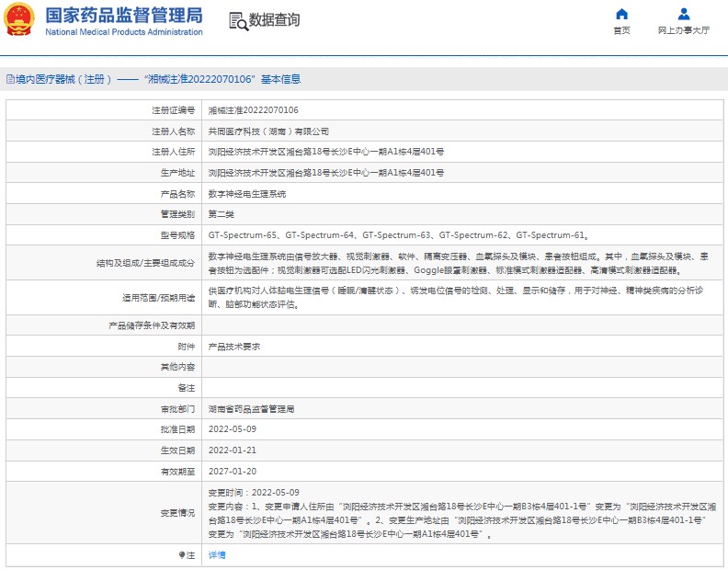The image size is (728, 570).
Task: Select expiry date 2027-01-20
Action: [x=233, y=471]
